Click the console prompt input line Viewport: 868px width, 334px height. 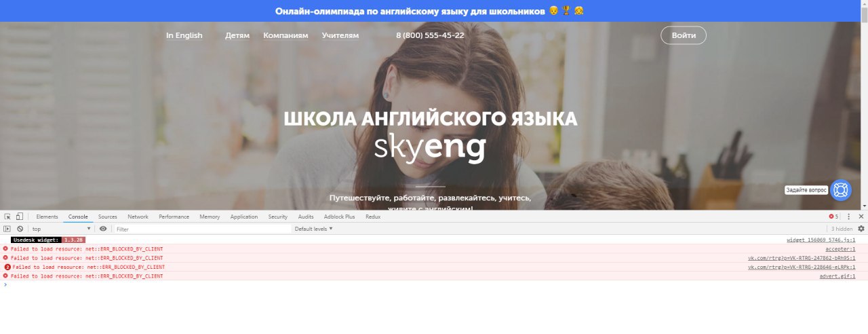click(434, 284)
